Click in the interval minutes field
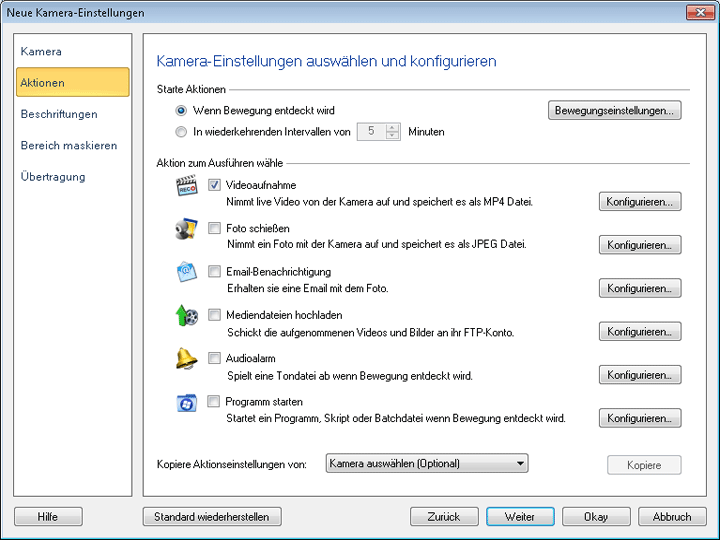Image resolution: width=720 pixels, height=540 pixels. tap(370, 131)
